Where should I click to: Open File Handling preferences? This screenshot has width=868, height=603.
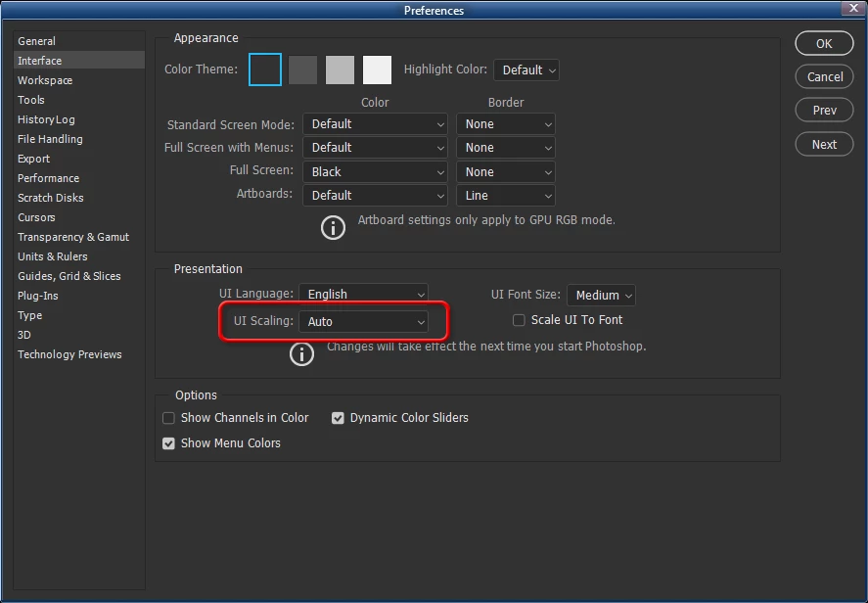pyautogui.click(x=79, y=139)
